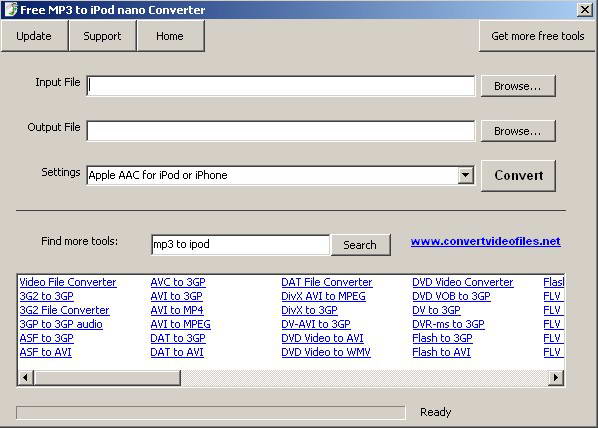The image size is (598, 428).
Task: Click the tools list right scroll arrow
Action: coord(556,378)
